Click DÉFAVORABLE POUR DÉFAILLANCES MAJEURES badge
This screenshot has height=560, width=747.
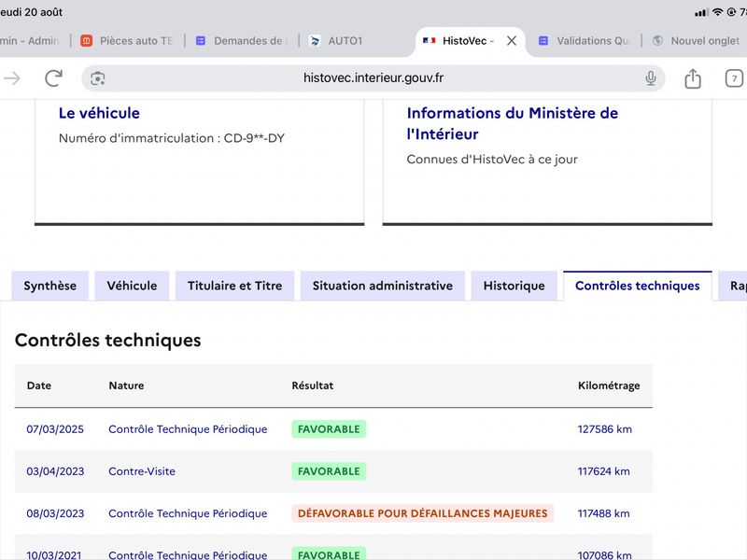423,513
